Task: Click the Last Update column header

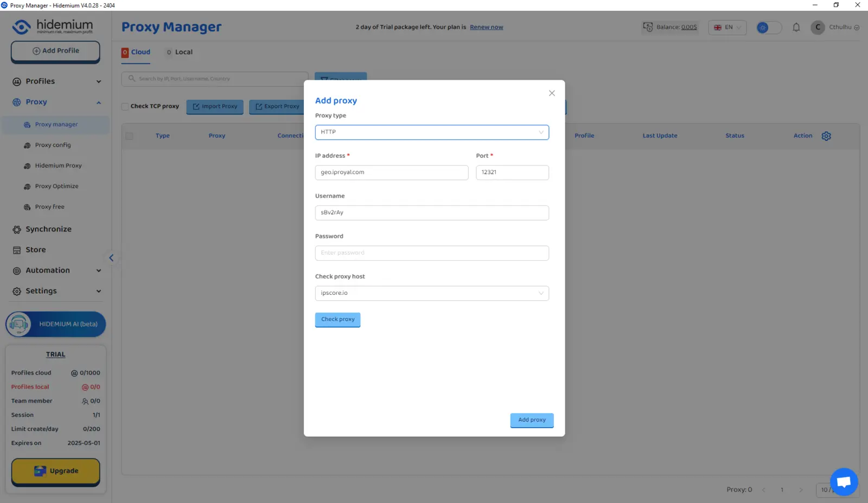Action: click(x=660, y=136)
